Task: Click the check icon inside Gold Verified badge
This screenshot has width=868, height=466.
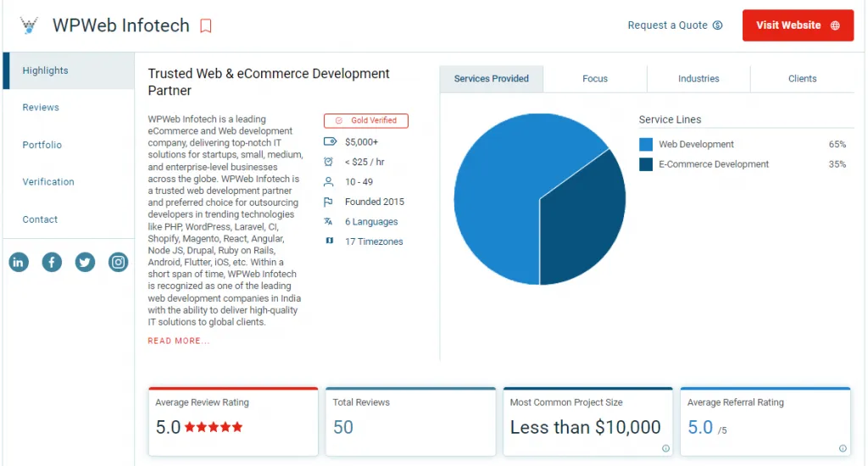Action: click(x=339, y=120)
